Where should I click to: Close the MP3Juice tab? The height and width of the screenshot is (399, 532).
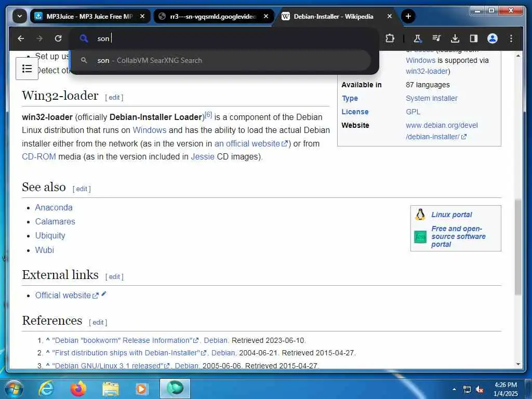click(x=142, y=16)
